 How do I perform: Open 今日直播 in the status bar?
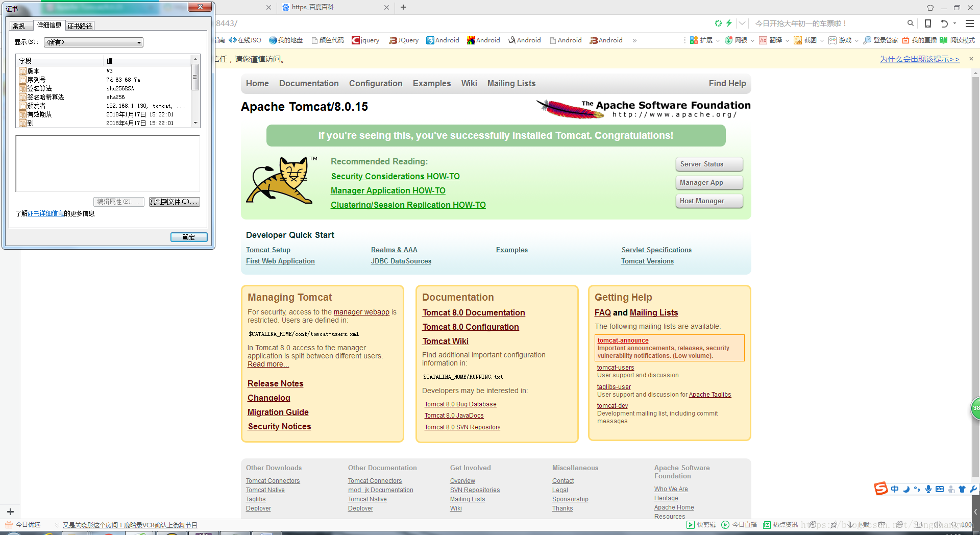tap(739, 525)
